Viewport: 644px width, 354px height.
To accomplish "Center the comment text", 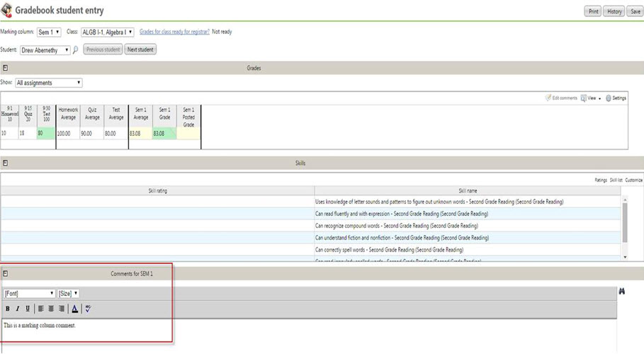I will (51, 309).
